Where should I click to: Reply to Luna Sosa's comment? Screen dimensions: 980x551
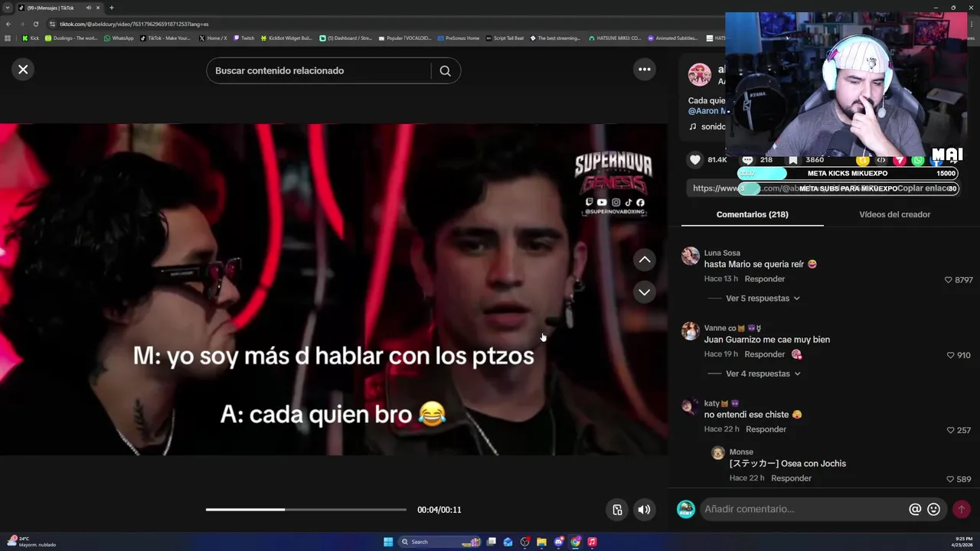point(764,279)
